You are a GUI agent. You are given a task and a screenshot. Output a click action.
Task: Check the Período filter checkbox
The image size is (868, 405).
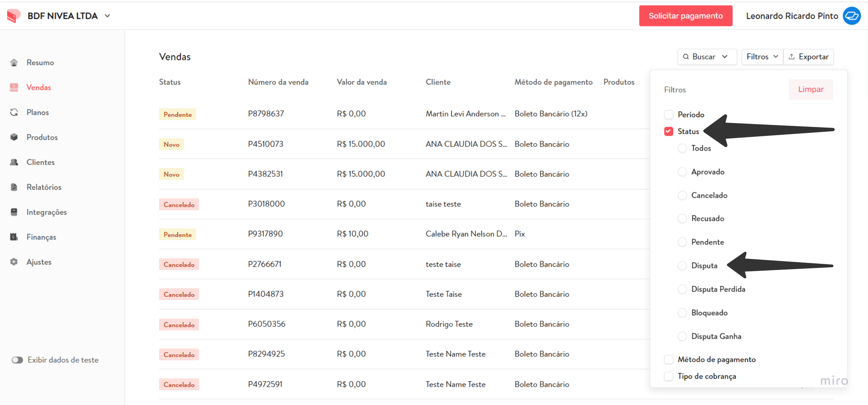click(x=669, y=115)
